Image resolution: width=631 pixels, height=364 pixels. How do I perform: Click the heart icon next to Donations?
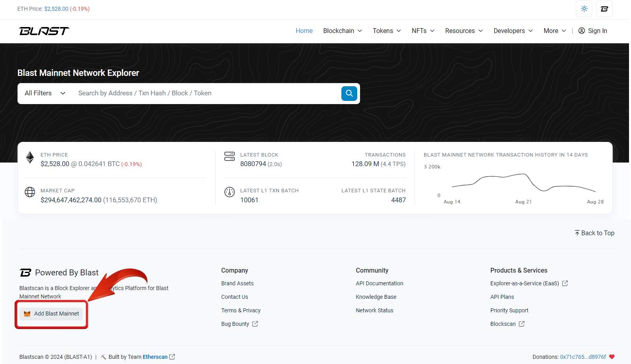(x=612, y=357)
